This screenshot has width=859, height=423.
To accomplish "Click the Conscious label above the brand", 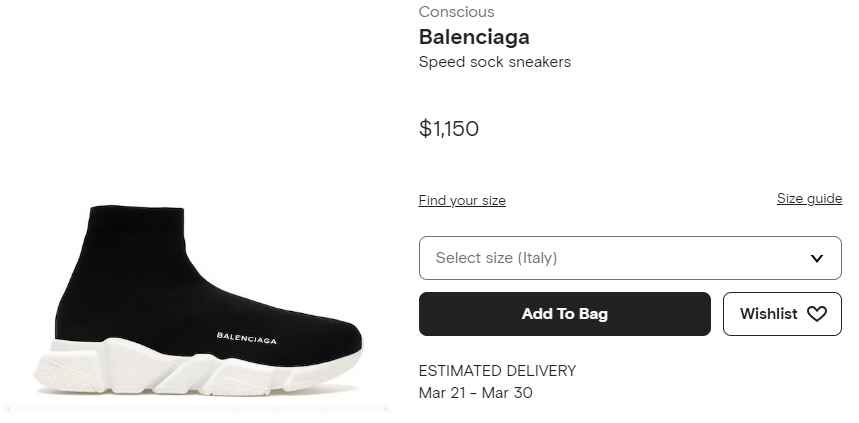I will click(456, 12).
